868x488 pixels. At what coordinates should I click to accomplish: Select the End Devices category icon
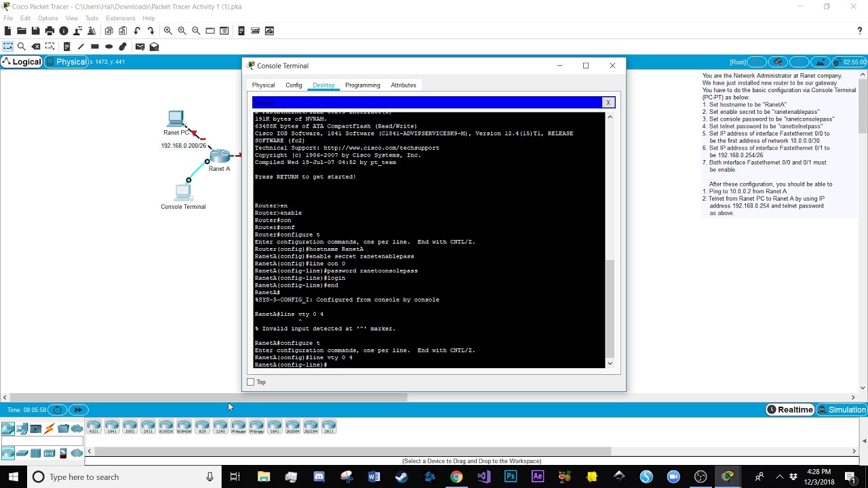(22, 428)
